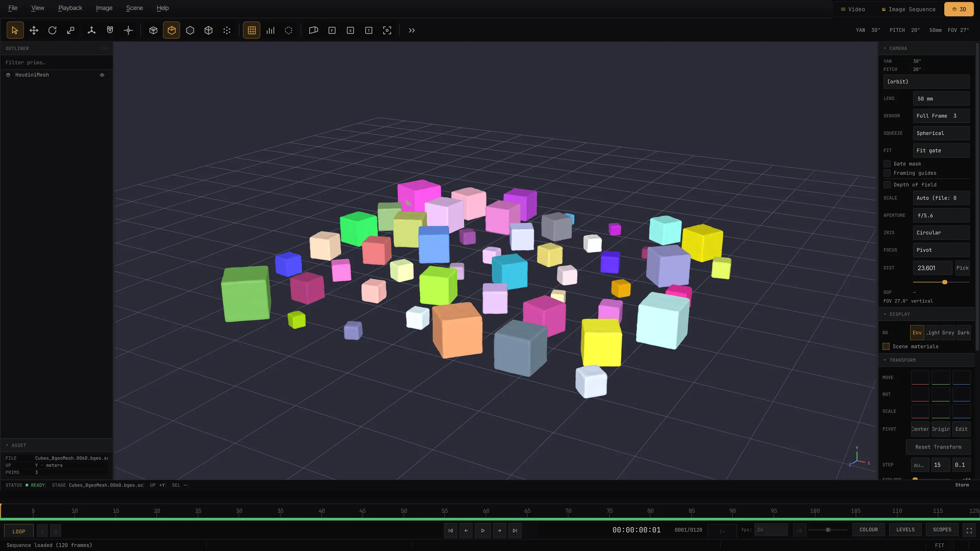
Task: Open the FIT Fit gate dropdown
Action: coord(941,151)
